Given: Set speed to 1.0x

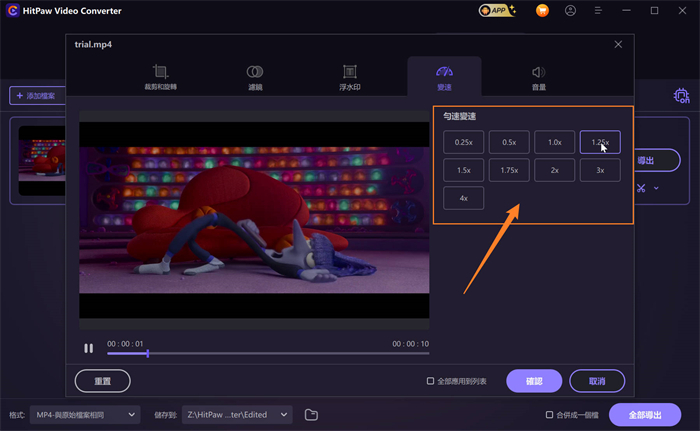Looking at the screenshot, I should [554, 142].
